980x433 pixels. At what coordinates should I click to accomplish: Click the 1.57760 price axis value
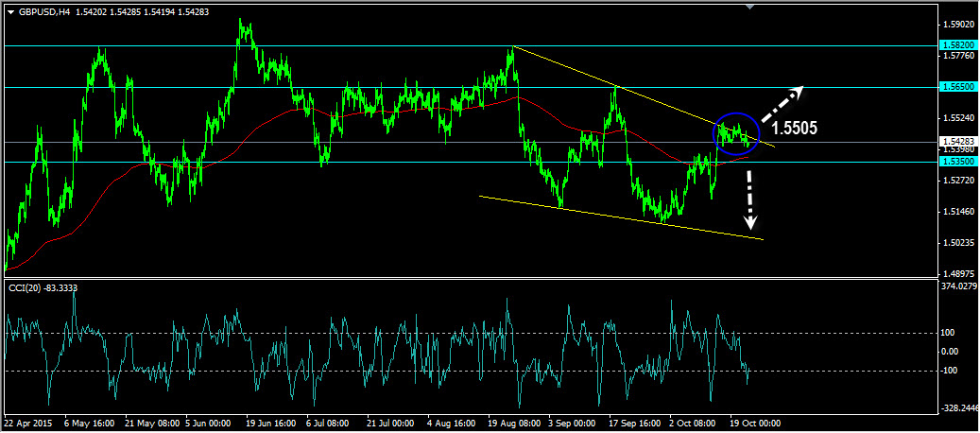(x=959, y=56)
